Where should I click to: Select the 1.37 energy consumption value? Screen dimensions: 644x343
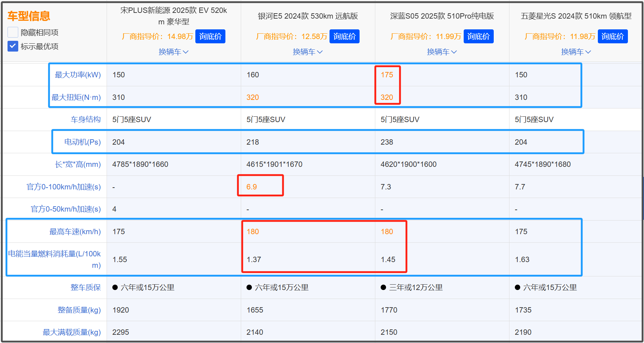pos(254,260)
